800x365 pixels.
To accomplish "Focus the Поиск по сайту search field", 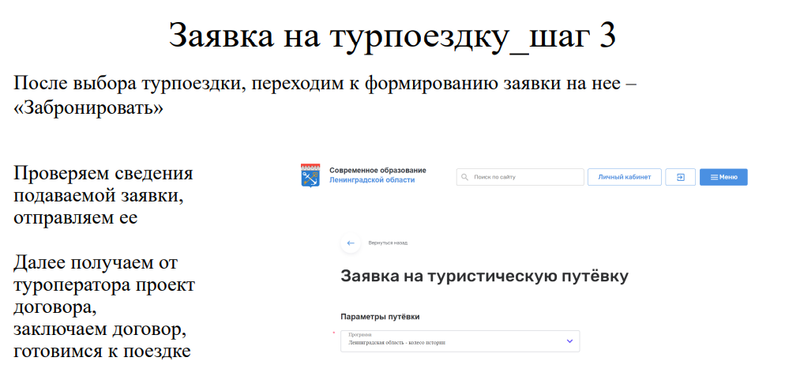I will pos(520,177).
